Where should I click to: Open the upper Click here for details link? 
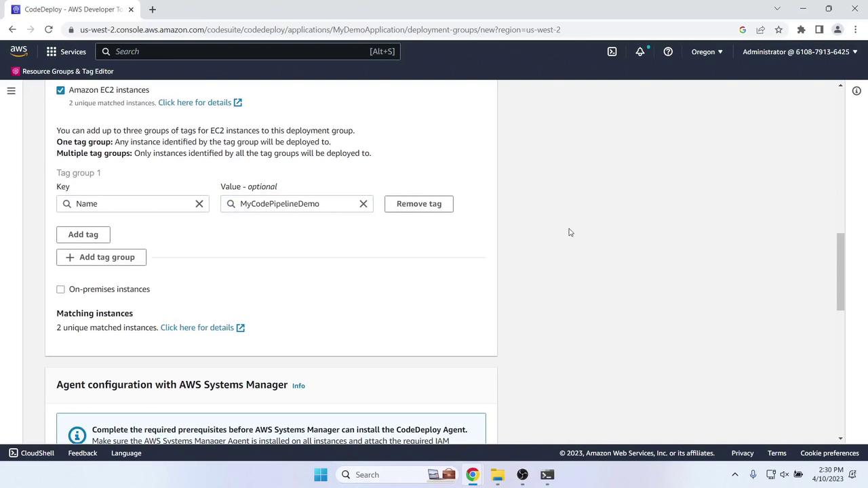(200, 103)
